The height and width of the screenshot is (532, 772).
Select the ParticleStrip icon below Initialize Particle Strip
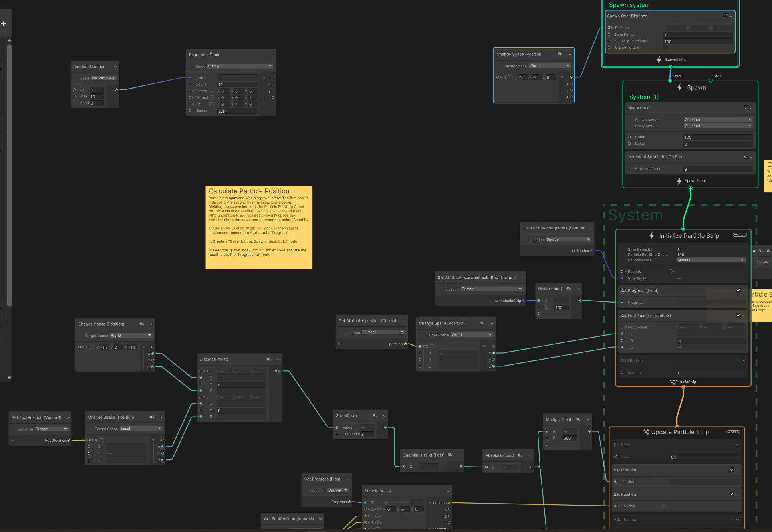click(x=672, y=382)
